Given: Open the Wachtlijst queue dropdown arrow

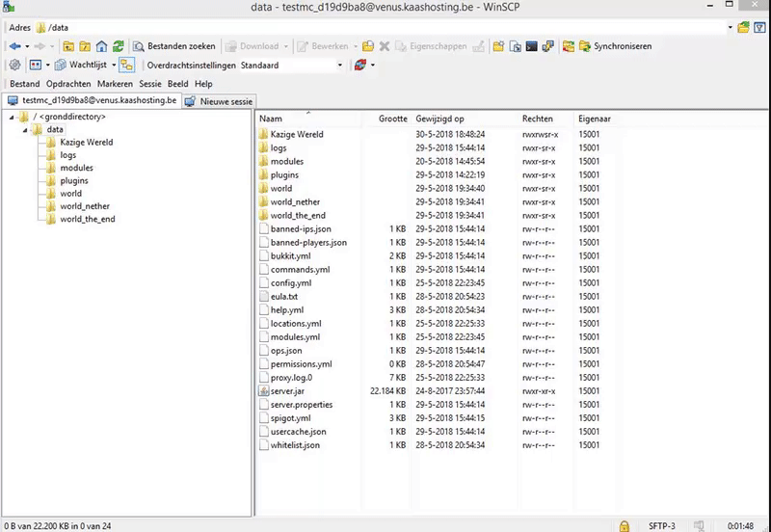Looking at the screenshot, I should (x=111, y=66).
